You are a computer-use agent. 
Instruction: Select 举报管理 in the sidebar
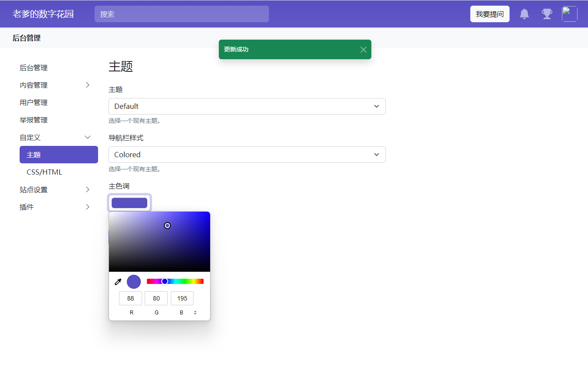point(34,120)
